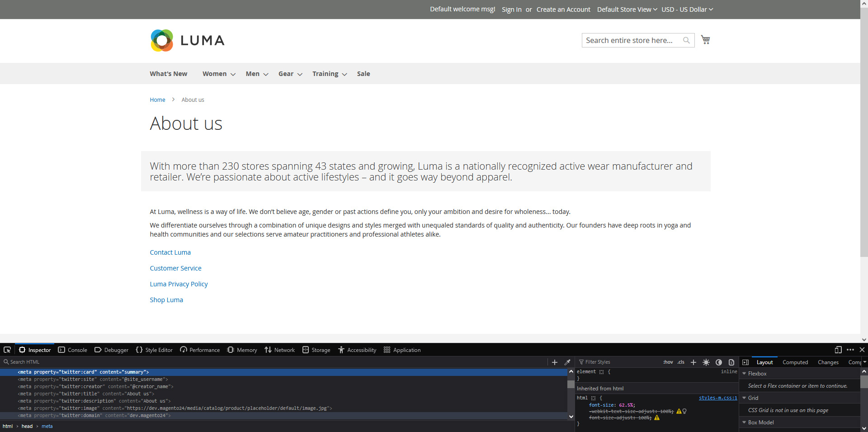Collapse the Grid section
Image resolution: width=868 pixels, height=432 pixels.
coord(744,398)
